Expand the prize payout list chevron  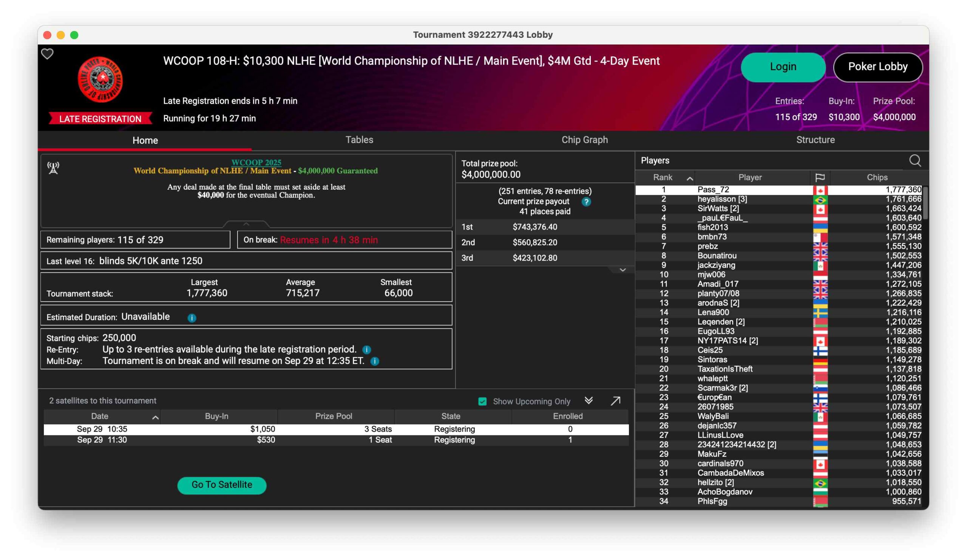[x=623, y=270]
